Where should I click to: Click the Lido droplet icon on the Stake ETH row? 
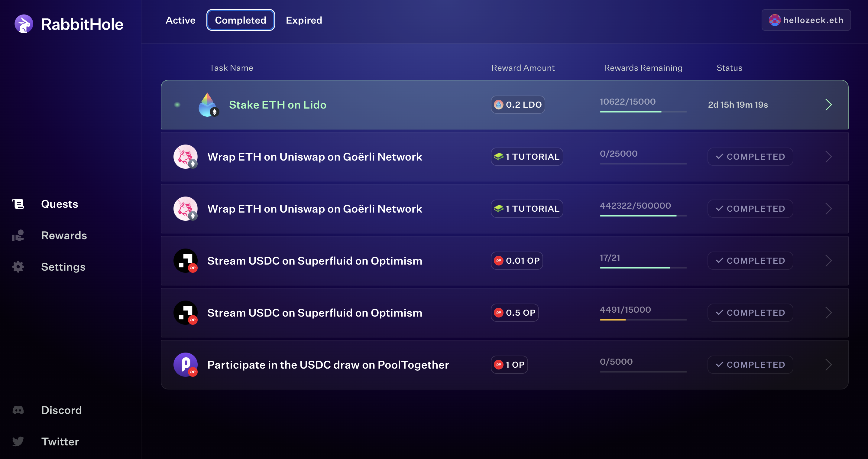208,105
